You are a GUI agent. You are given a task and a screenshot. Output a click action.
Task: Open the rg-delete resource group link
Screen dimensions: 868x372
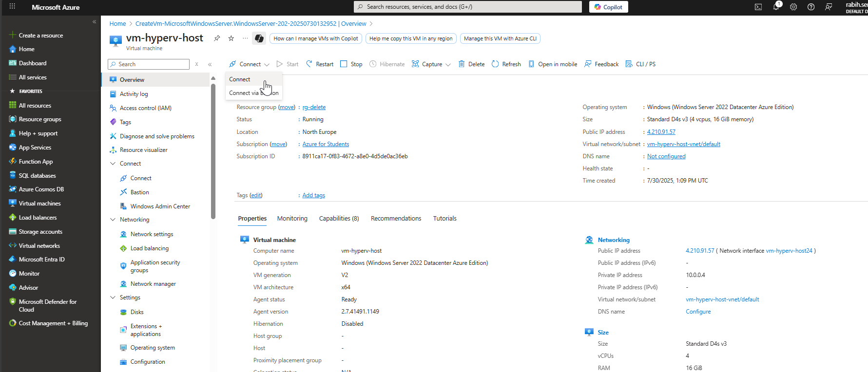pyautogui.click(x=314, y=107)
